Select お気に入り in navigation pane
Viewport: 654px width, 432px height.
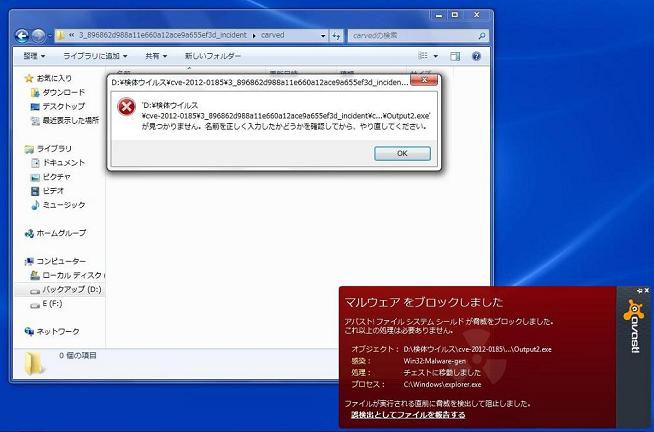point(54,78)
